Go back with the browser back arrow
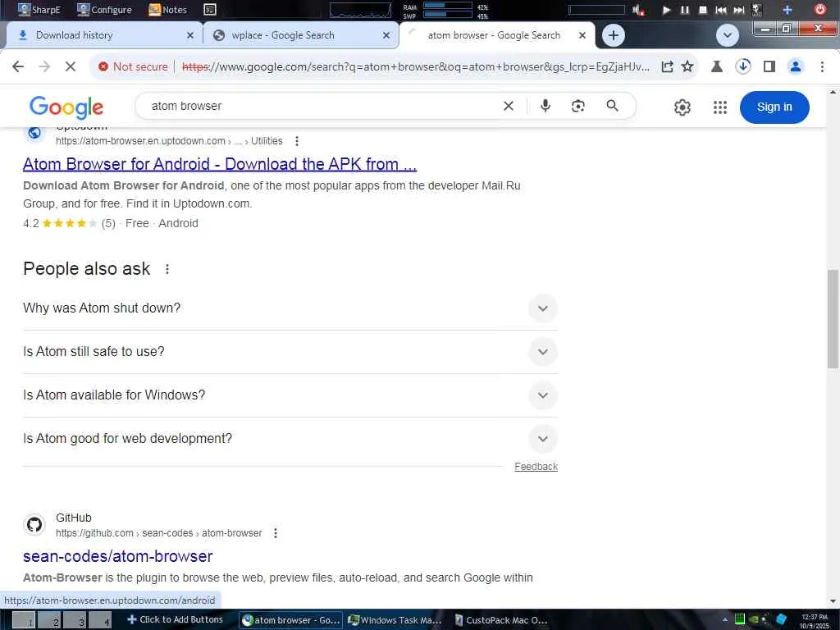Viewport: 840px width, 630px height. coord(18,66)
